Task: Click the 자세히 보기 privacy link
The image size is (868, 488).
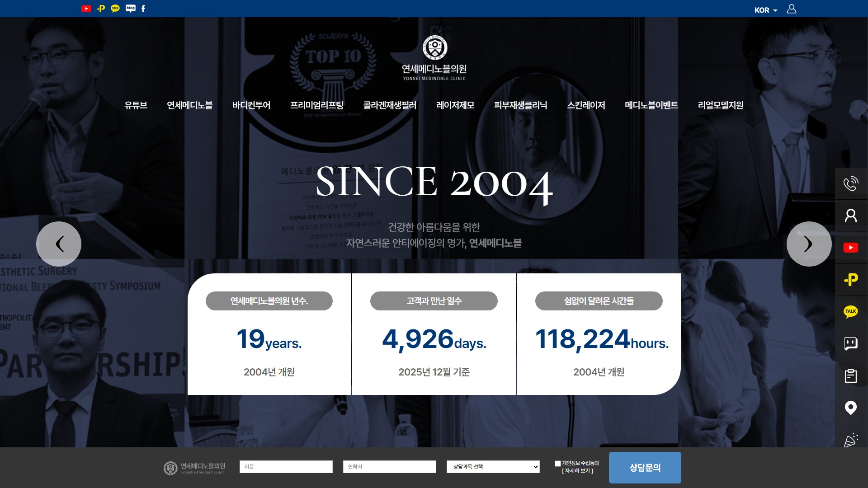Action: point(578,471)
